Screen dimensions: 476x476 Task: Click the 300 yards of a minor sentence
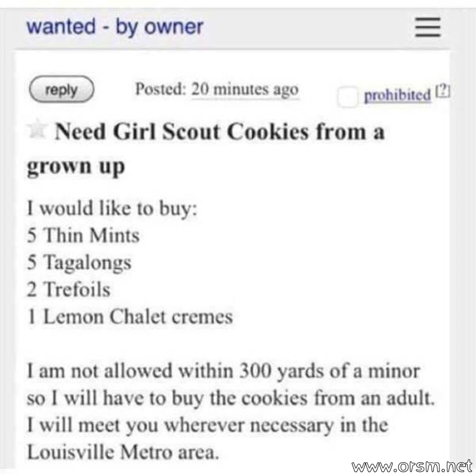click(223, 372)
